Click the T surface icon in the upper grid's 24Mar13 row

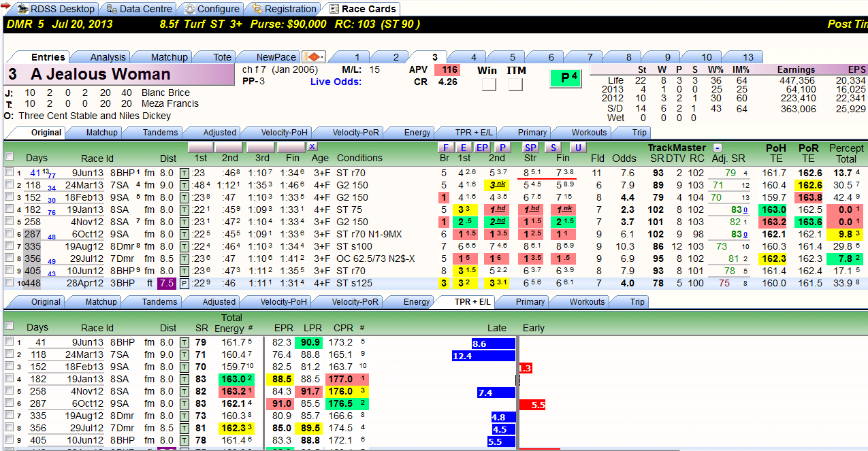[184, 185]
